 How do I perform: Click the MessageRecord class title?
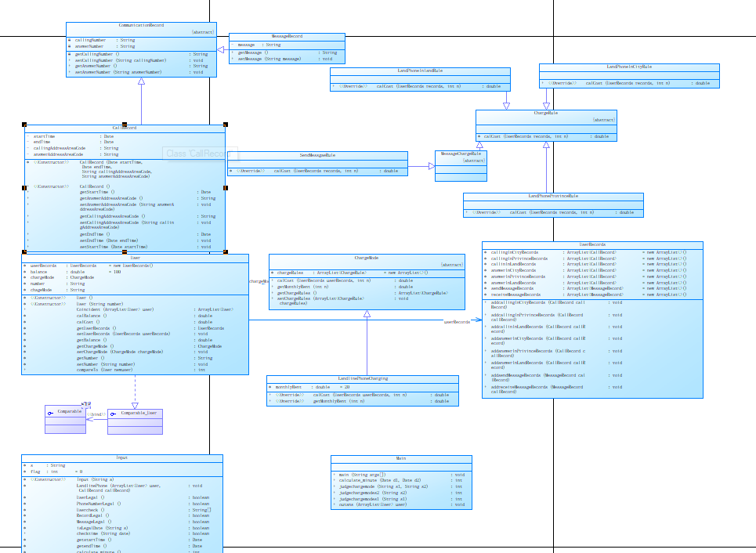point(287,36)
